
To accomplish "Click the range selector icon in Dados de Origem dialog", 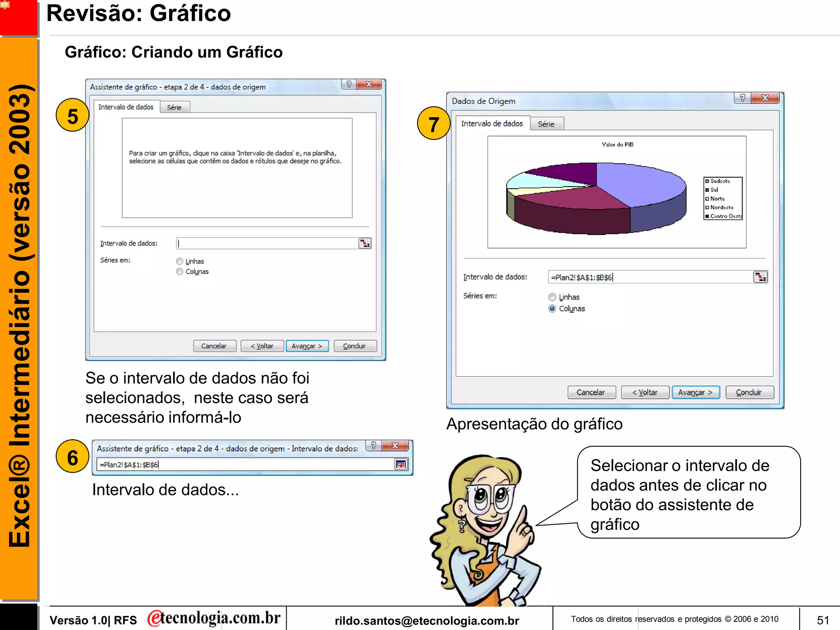I will tap(760, 277).
